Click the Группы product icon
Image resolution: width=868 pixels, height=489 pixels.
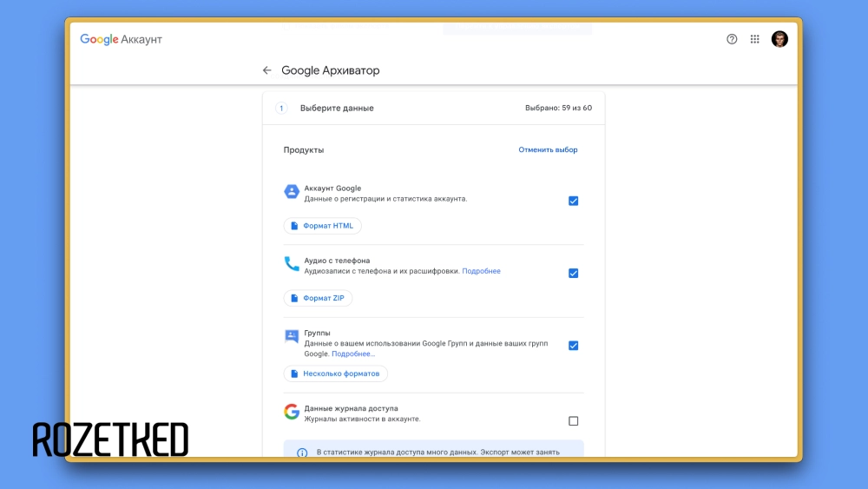(292, 337)
